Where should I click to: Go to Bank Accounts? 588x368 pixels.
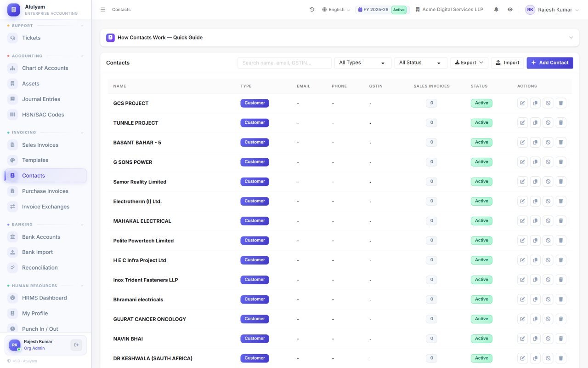click(45, 237)
